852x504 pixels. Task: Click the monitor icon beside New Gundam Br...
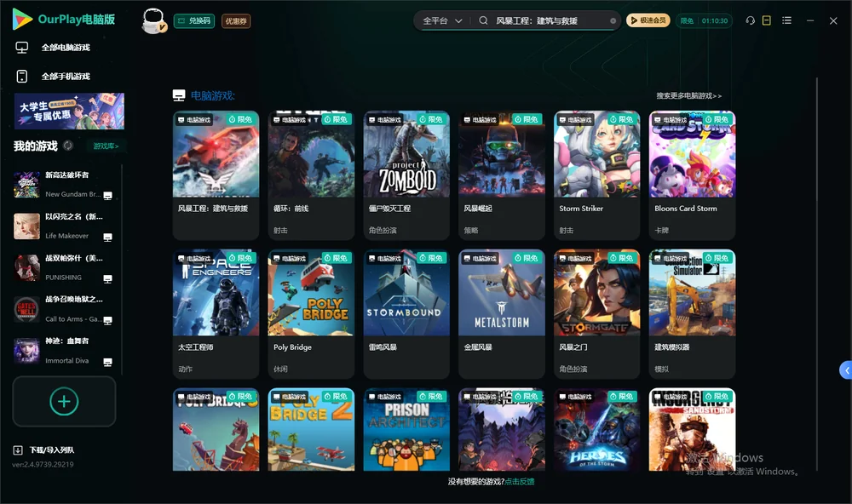(x=107, y=196)
